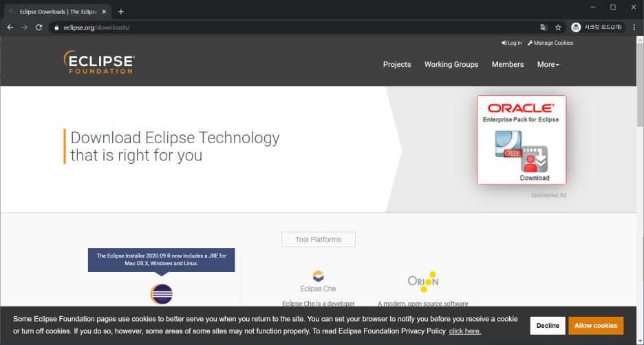Image resolution: width=644 pixels, height=345 pixels.
Task: Click 'Eclipse Che is a developer' text
Action: pos(319,304)
